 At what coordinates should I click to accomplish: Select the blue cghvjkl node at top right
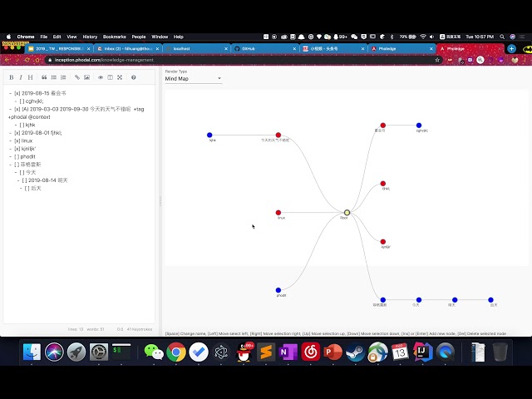coord(419,126)
